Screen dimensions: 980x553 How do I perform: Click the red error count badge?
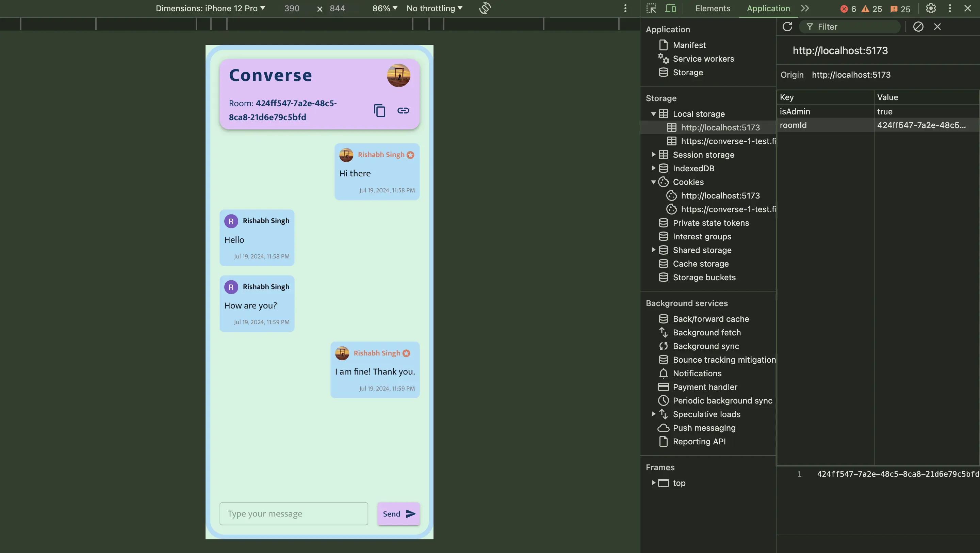pyautogui.click(x=848, y=9)
